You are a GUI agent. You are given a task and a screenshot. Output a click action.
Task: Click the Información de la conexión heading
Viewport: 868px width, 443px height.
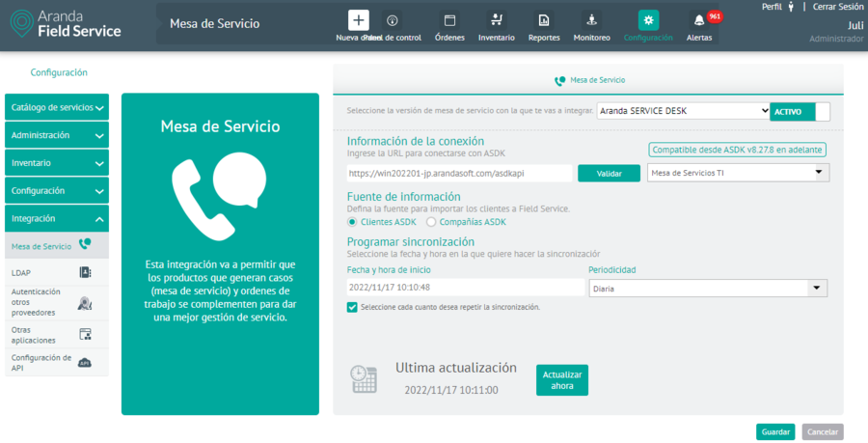(415, 141)
